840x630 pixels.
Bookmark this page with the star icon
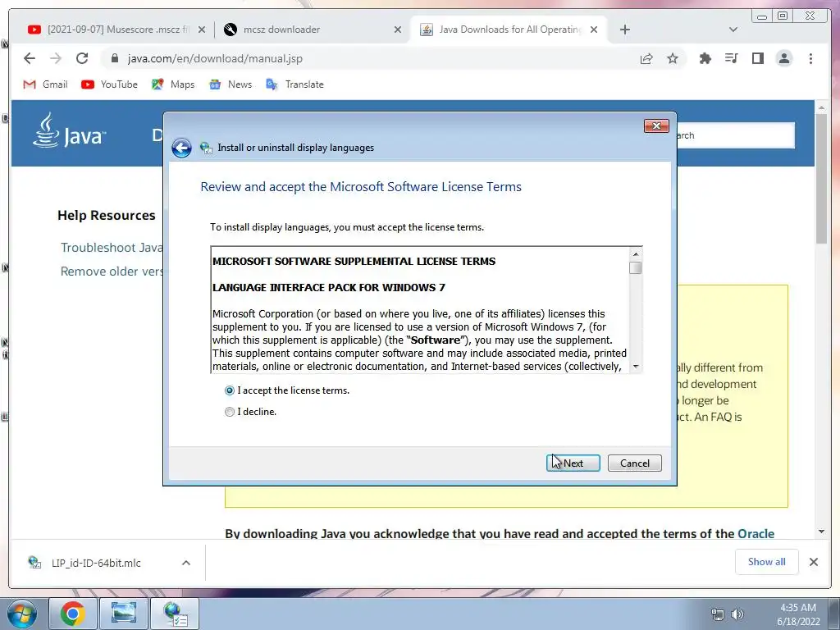coord(673,58)
